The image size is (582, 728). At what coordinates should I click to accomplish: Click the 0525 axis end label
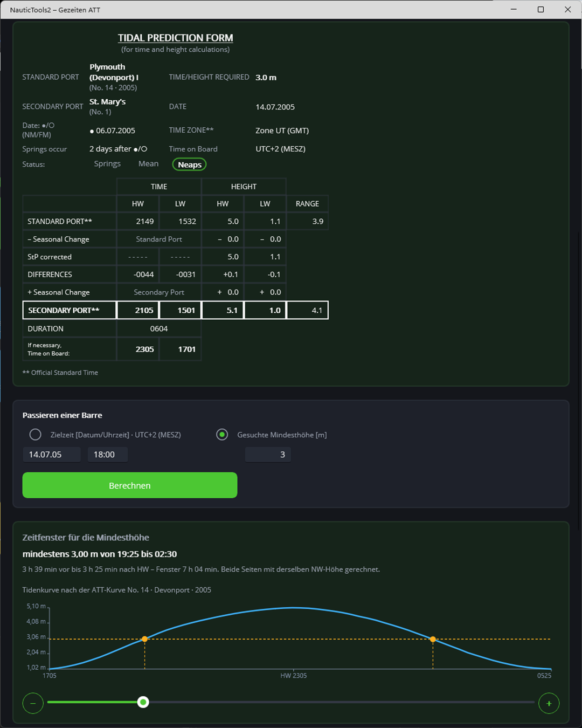(x=544, y=675)
